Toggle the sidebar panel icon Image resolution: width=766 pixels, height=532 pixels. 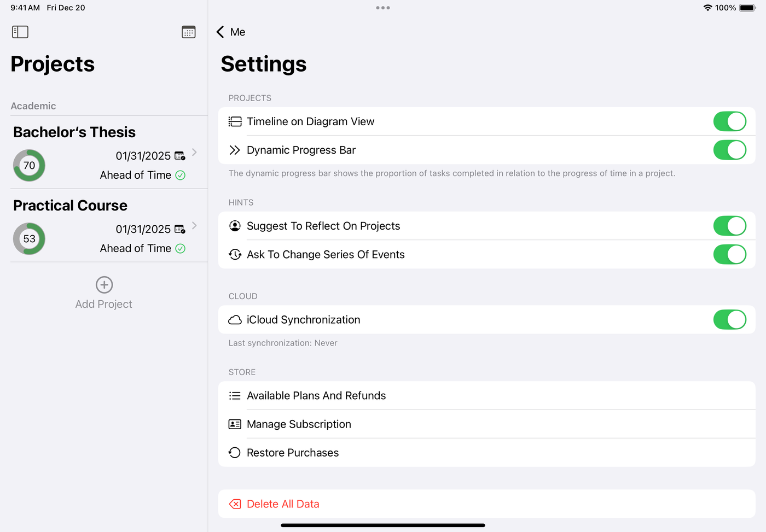pos(20,32)
